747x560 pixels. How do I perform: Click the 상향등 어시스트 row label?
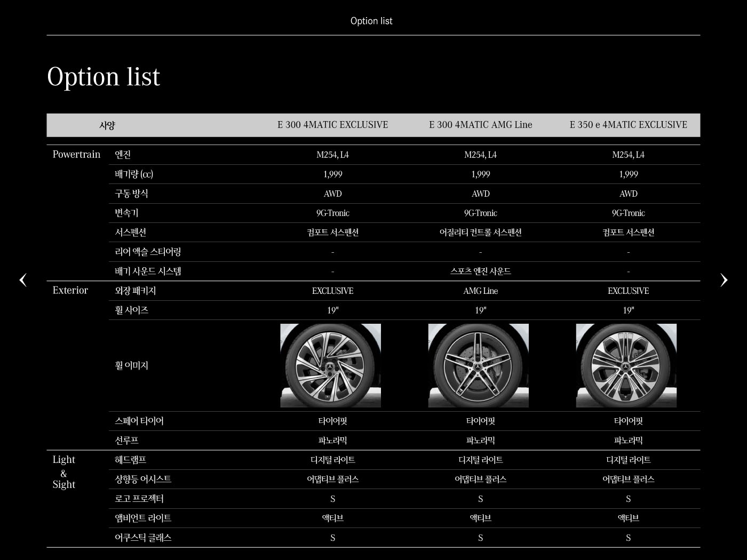point(143,479)
